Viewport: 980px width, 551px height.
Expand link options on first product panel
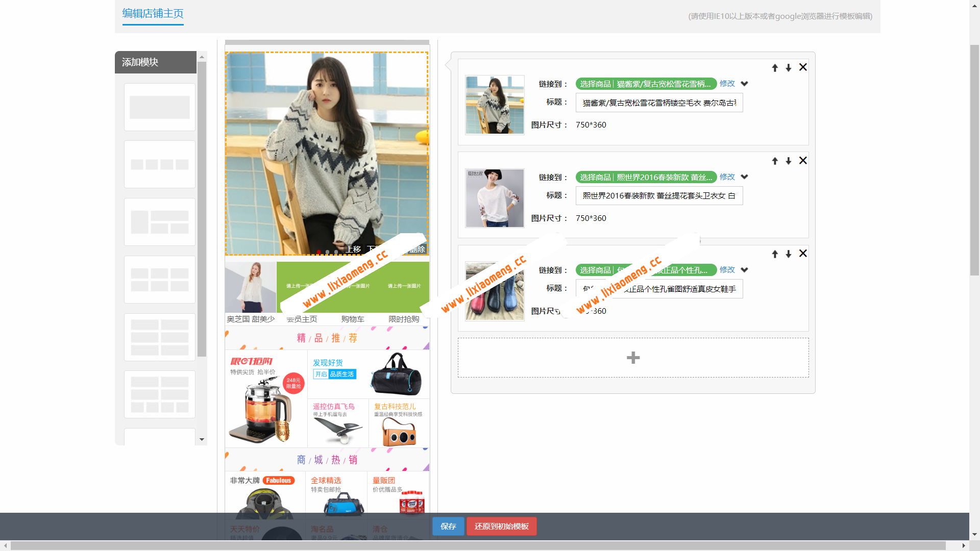[745, 84]
